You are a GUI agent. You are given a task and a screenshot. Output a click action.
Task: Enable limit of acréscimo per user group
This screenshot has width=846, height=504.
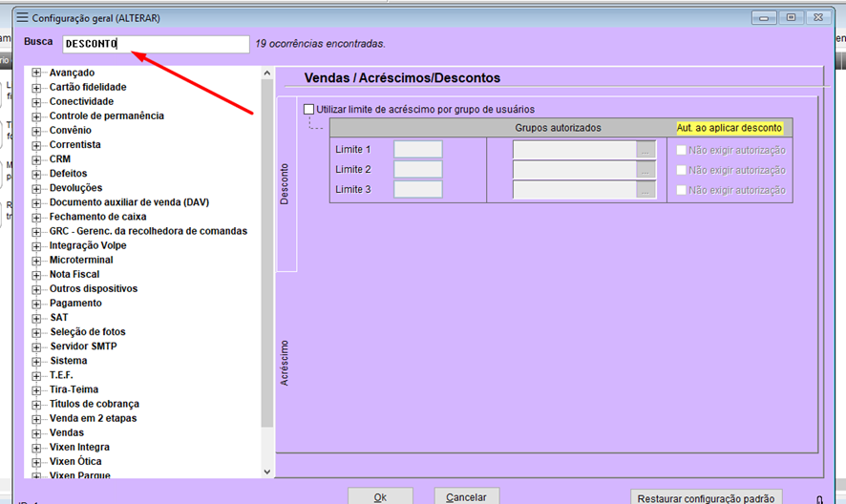point(308,110)
